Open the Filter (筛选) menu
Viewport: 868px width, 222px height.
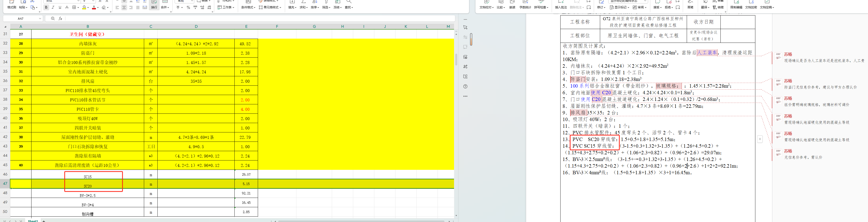[326, 5]
